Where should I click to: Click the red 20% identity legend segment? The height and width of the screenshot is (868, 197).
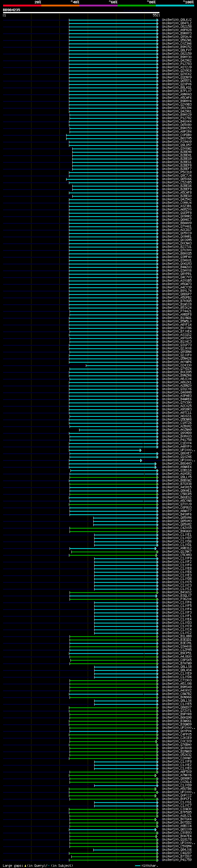click(x=22, y=6)
